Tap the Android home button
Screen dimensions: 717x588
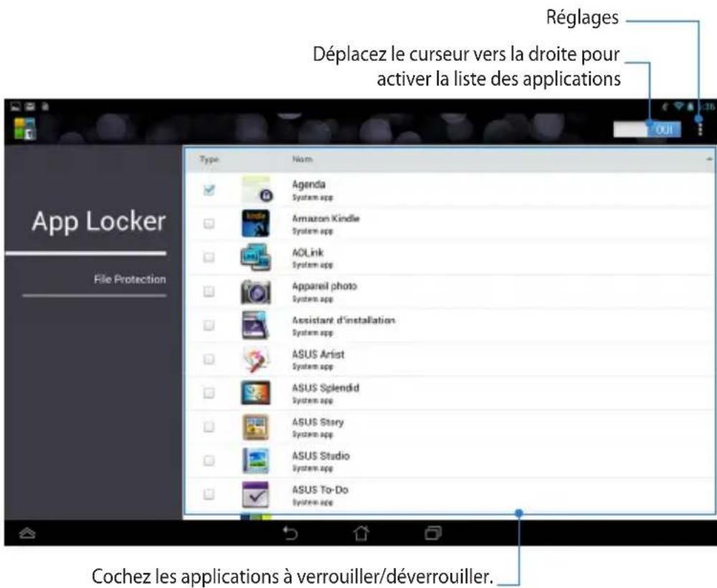(361, 533)
